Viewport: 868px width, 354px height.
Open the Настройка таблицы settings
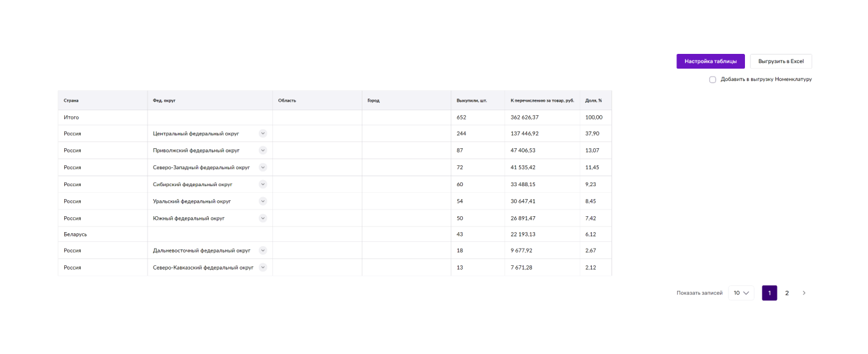click(x=710, y=61)
